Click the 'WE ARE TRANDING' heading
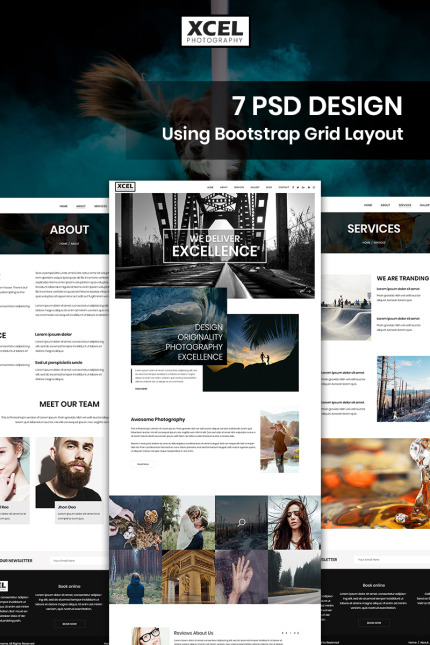 [x=402, y=278]
